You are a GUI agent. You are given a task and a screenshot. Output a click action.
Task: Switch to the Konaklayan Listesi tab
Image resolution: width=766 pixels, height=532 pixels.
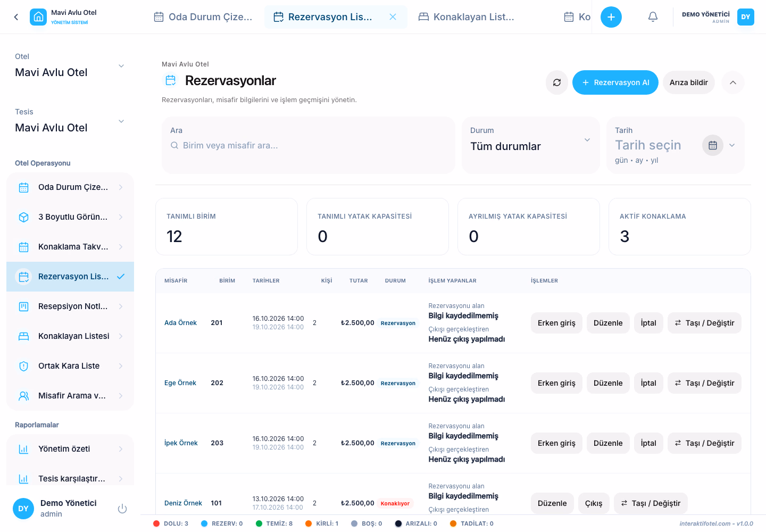click(467, 17)
